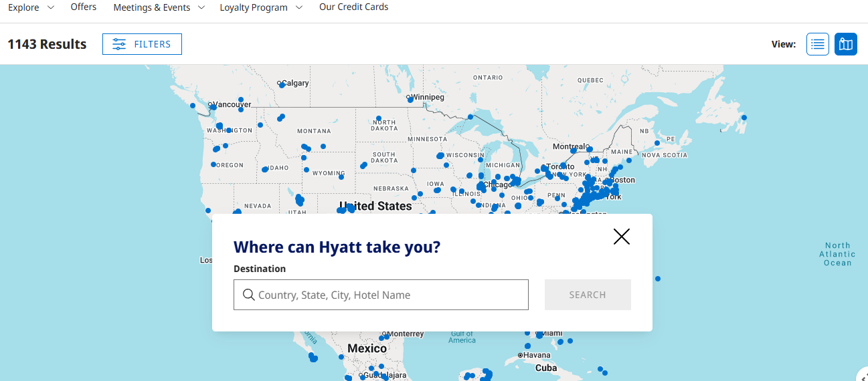The image size is (868, 381).
Task: Select the hotel marker at Winnipeg
Action: (410, 100)
